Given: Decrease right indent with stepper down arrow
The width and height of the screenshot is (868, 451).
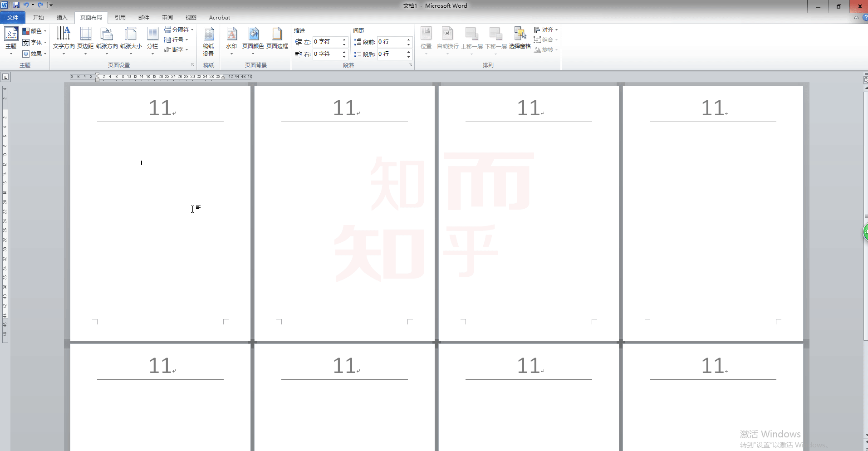Looking at the screenshot, I should point(344,56).
